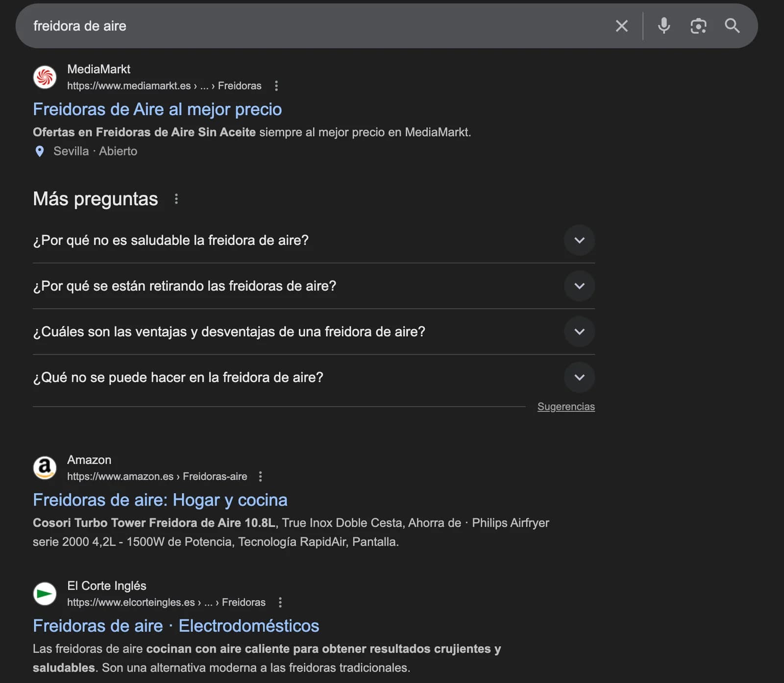This screenshot has width=784, height=683.
Task: Click 'Cosori Turbo Tower Freidora de Aire 10.8L' snippet
Action: pos(154,523)
